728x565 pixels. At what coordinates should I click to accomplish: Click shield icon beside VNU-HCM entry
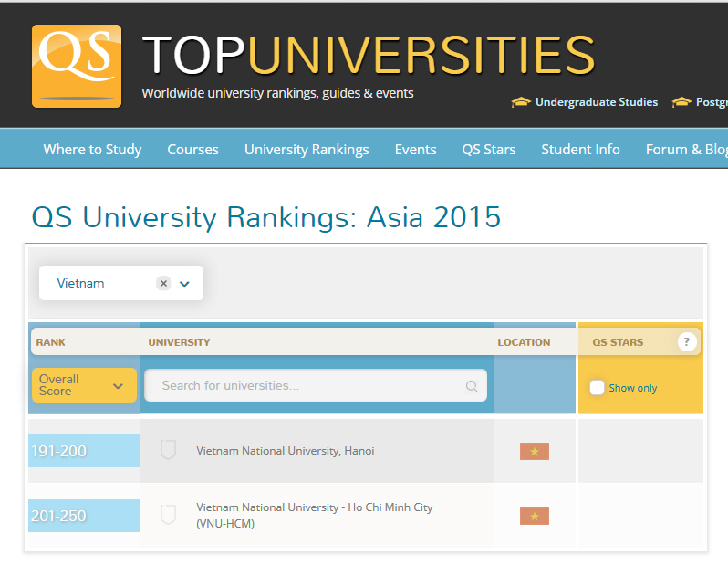click(168, 515)
